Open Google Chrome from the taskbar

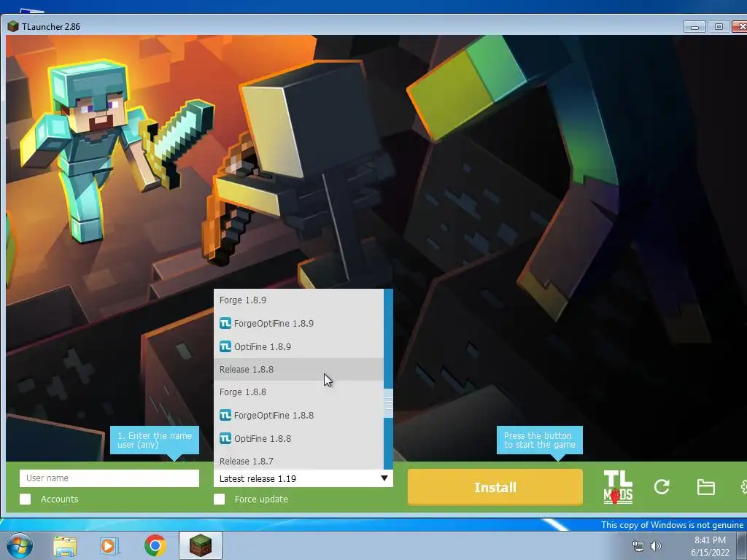pos(155,545)
